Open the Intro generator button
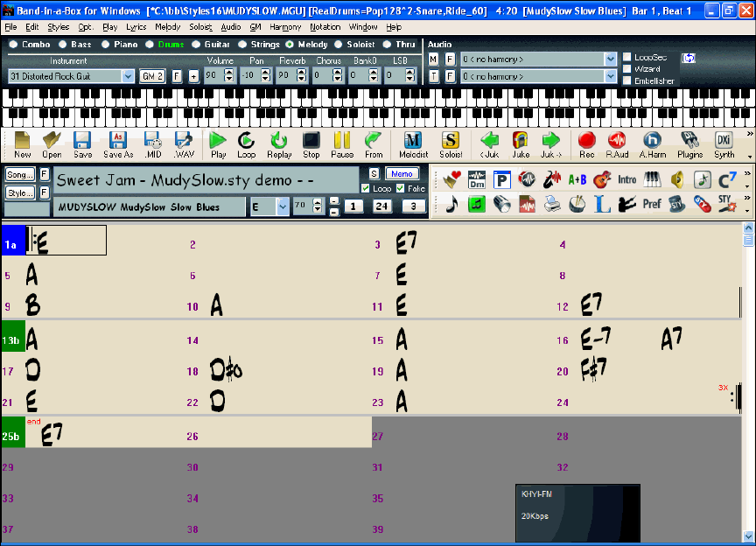The height and width of the screenshot is (546, 756). 626,180
